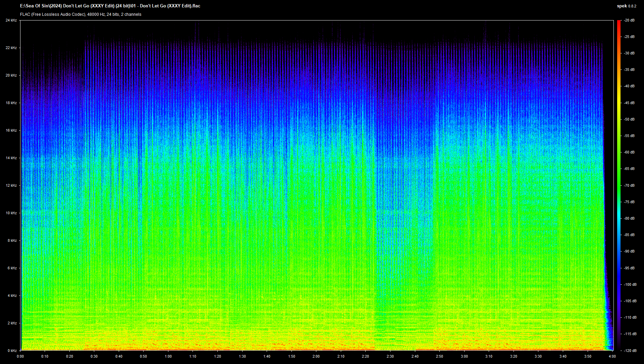Screen dimensions: 644x364
Task: Click the 0:00 time axis marker
Action: click(x=20, y=356)
